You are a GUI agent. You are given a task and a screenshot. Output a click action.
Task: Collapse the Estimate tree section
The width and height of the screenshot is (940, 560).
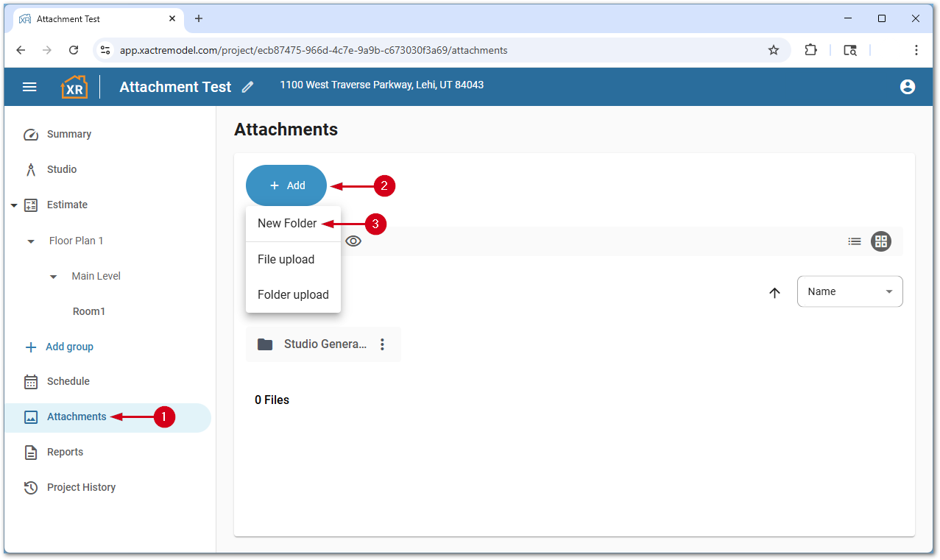[14, 205]
